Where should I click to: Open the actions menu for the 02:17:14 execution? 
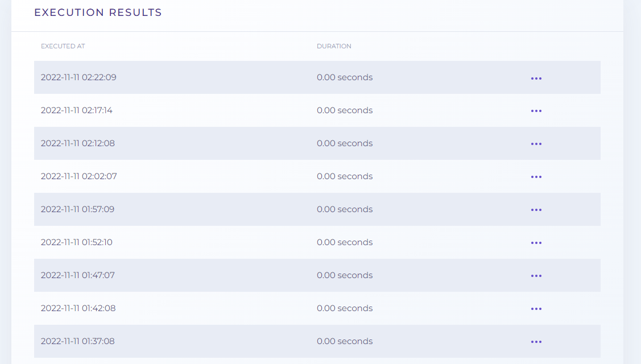(536, 110)
